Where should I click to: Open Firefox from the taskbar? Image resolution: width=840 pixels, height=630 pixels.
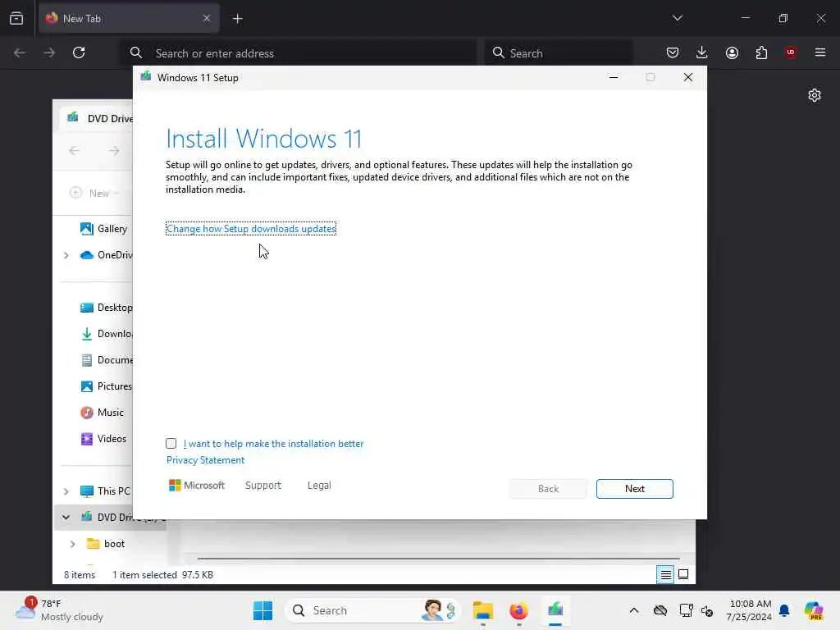pos(518,610)
